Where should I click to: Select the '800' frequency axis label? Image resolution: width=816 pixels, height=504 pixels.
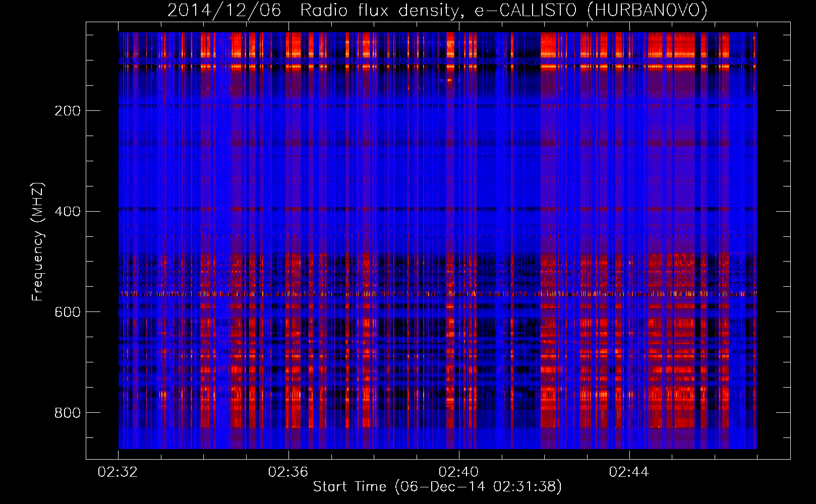68,413
